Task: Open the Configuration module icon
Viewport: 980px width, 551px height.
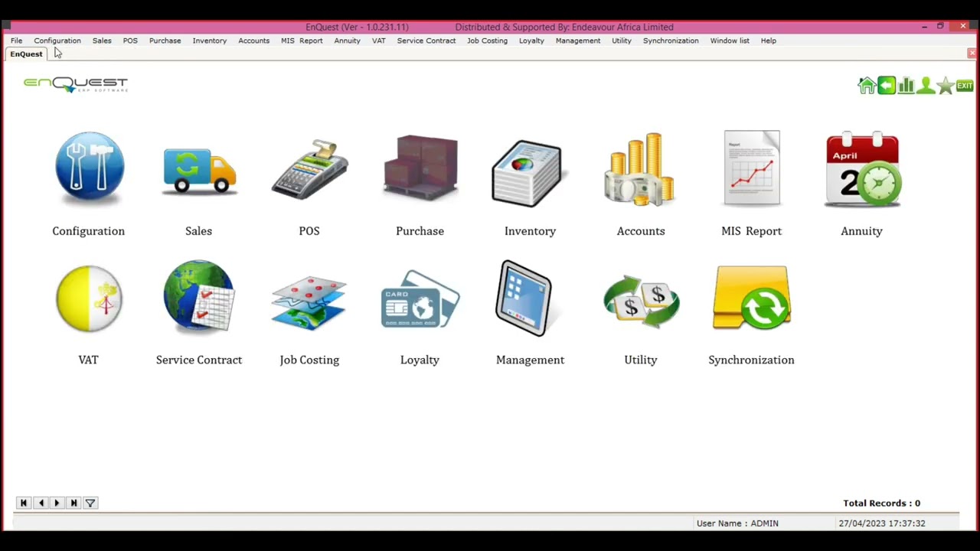Action: pos(89,170)
